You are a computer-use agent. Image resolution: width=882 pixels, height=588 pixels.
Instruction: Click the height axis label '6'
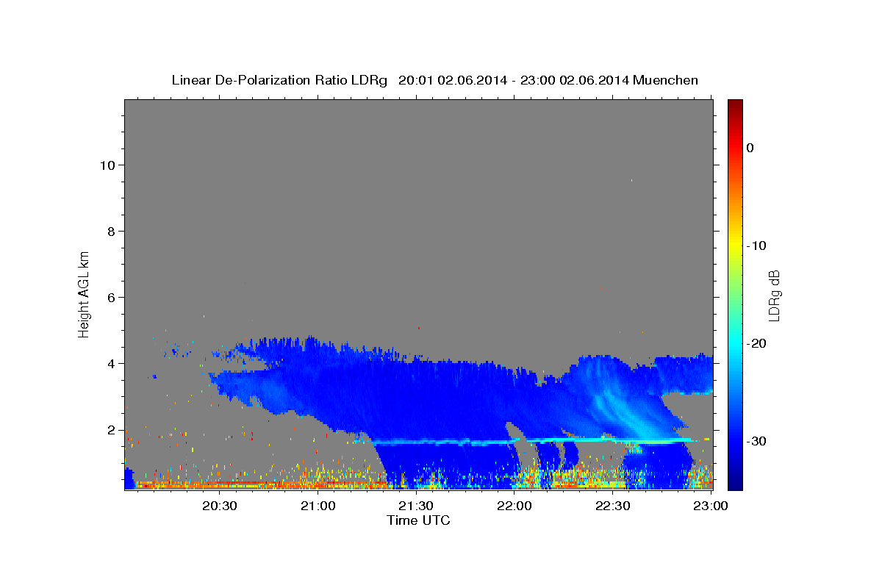(110, 297)
